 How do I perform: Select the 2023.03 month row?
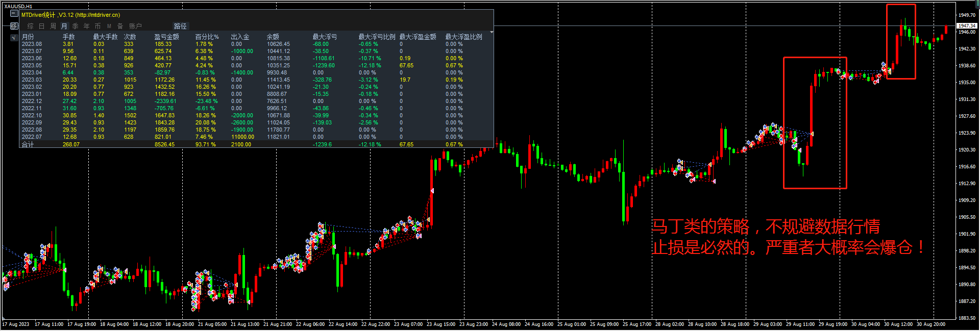(x=256, y=80)
